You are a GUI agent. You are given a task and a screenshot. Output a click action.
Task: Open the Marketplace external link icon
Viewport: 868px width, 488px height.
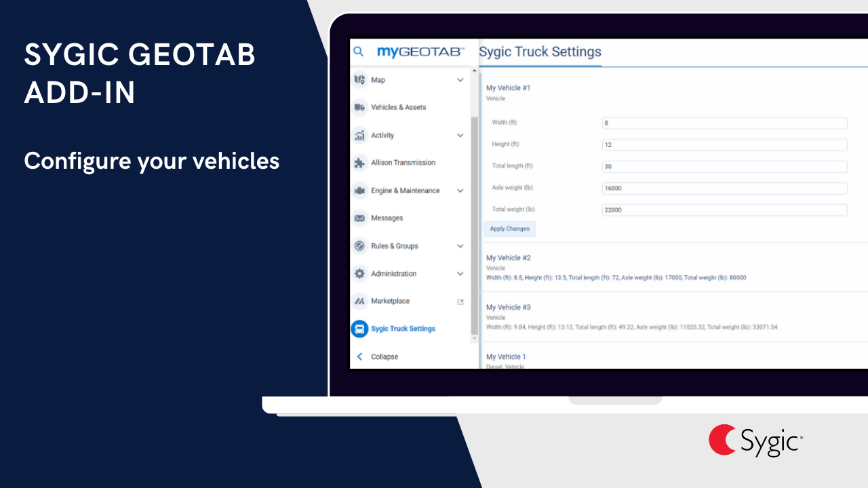point(460,301)
